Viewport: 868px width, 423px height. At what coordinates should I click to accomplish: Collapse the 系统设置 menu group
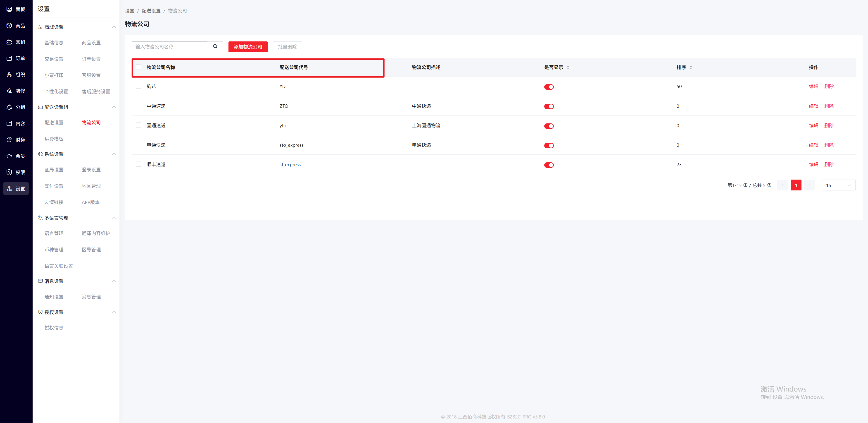114,154
